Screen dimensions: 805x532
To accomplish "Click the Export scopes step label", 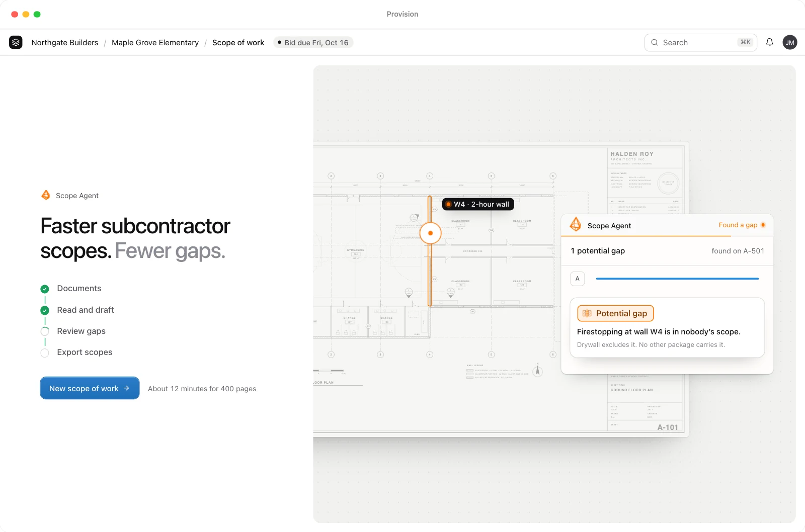I will tap(85, 352).
